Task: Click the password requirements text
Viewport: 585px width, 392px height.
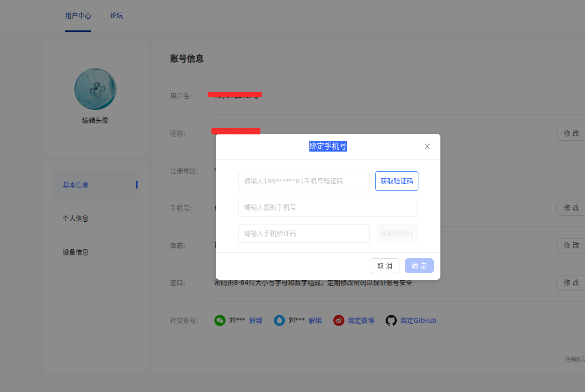Action: (313, 283)
